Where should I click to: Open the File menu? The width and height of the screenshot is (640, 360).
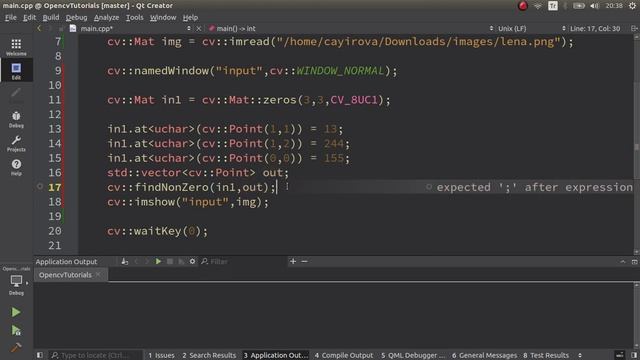[11, 17]
